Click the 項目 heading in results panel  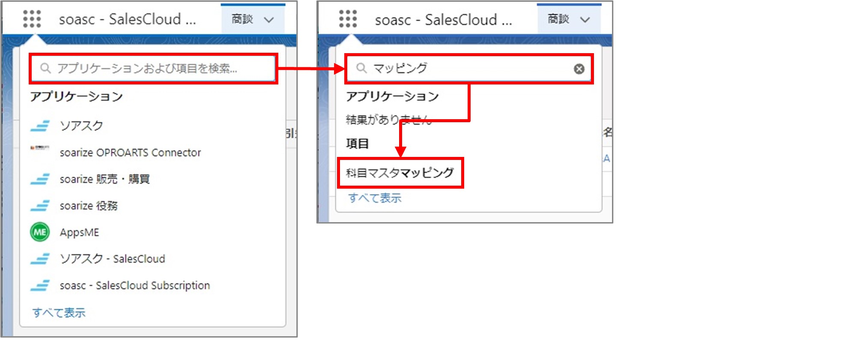(x=357, y=143)
